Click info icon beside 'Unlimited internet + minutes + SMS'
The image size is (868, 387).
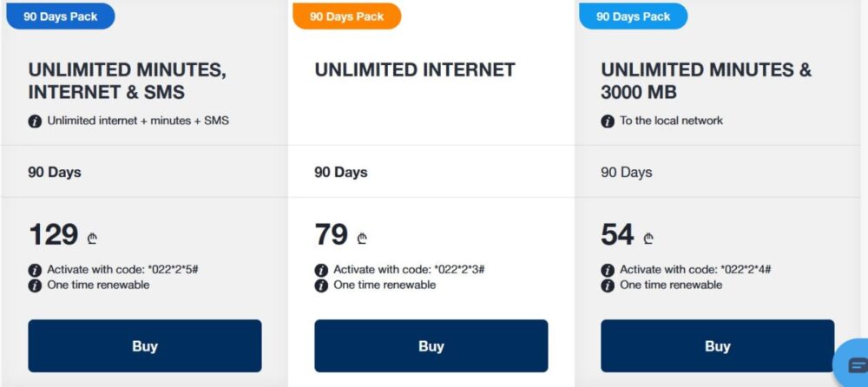pyautogui.click(x=35, y=121)
